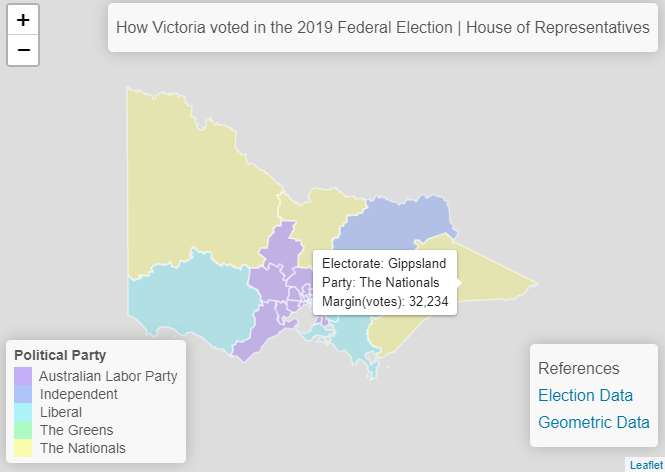Open the Geometric Data reference link
665x472 pixels.
(593, 423)
